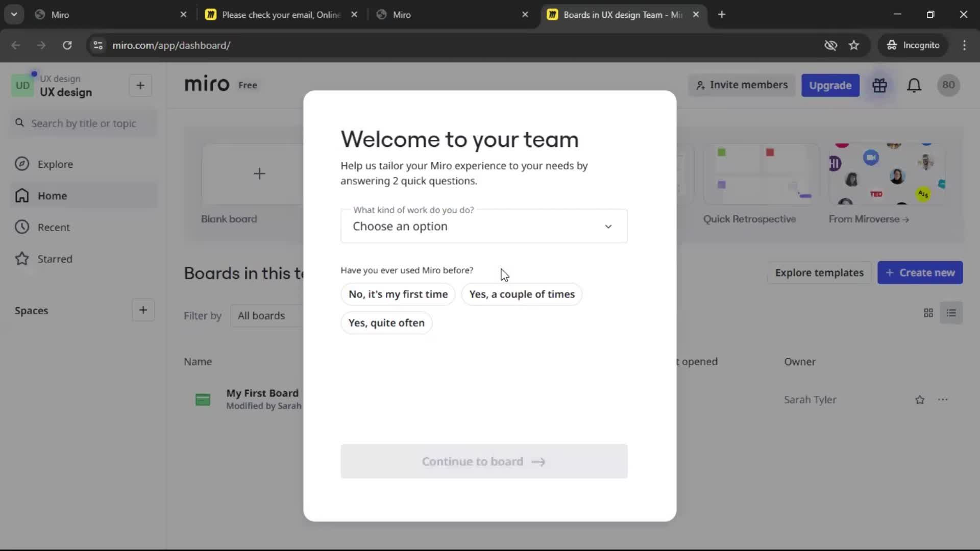The image size is (980, 551).
Task: Bookmark this page with the star icon
Action: [854, 45]
